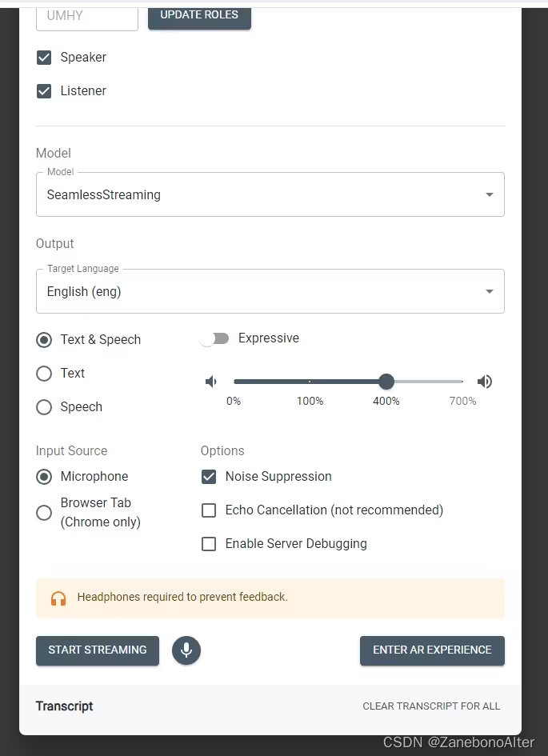Disable Noise Suppression option
The image size is (548, 756).
[x=209, y=477]
